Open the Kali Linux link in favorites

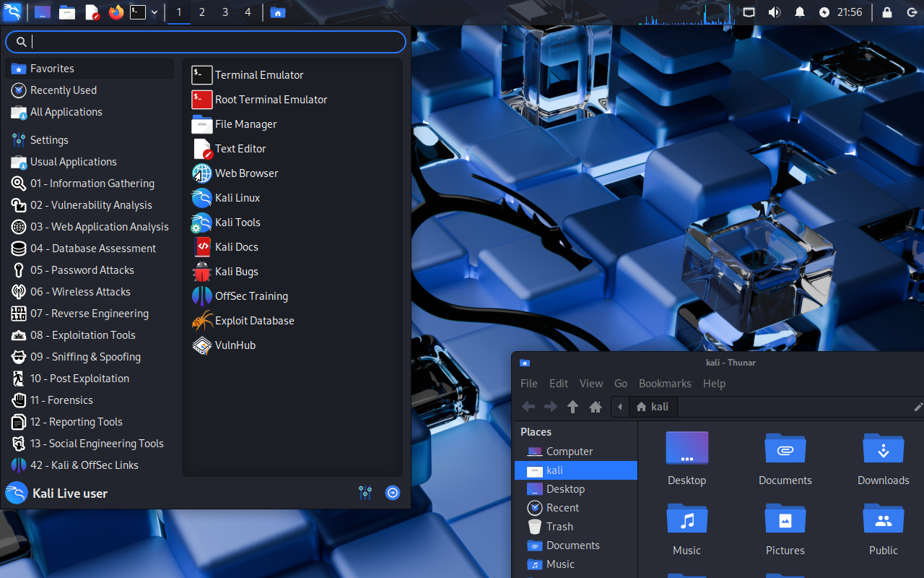click(292, 198)
